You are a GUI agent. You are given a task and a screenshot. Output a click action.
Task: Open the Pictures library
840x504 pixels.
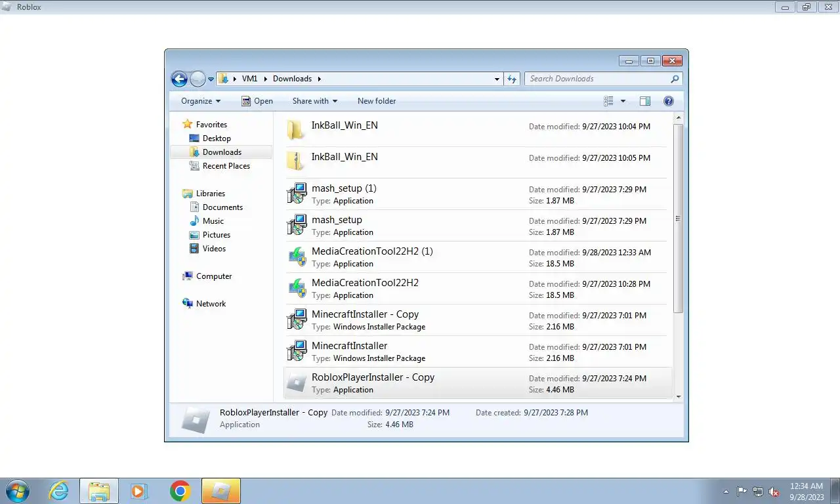point(216,235)
